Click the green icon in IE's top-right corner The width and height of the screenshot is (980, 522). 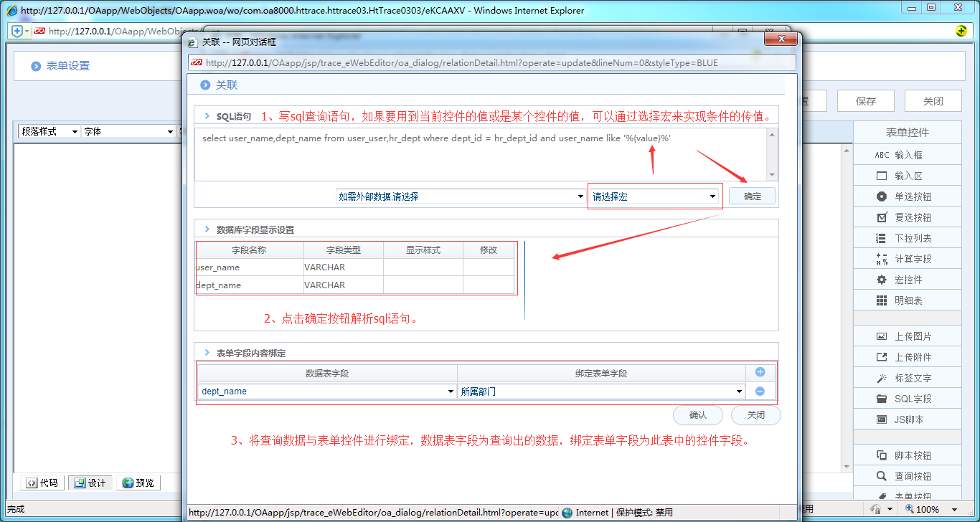tap(961, 31)
